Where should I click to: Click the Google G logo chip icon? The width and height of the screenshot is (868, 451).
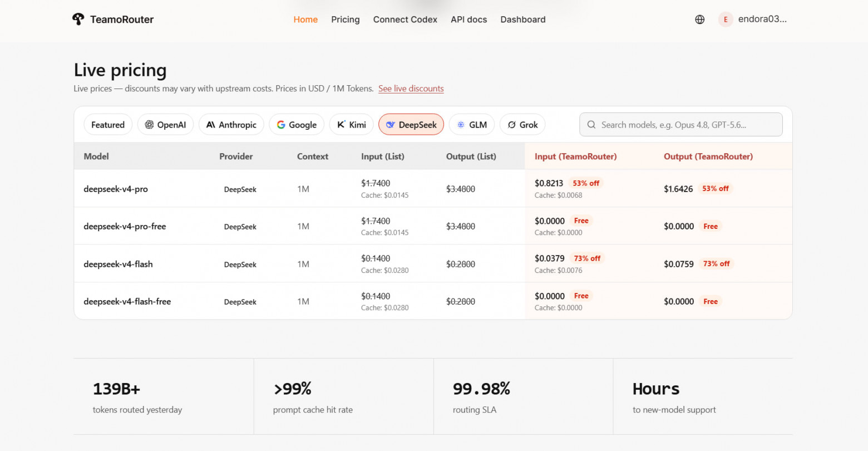281,125
